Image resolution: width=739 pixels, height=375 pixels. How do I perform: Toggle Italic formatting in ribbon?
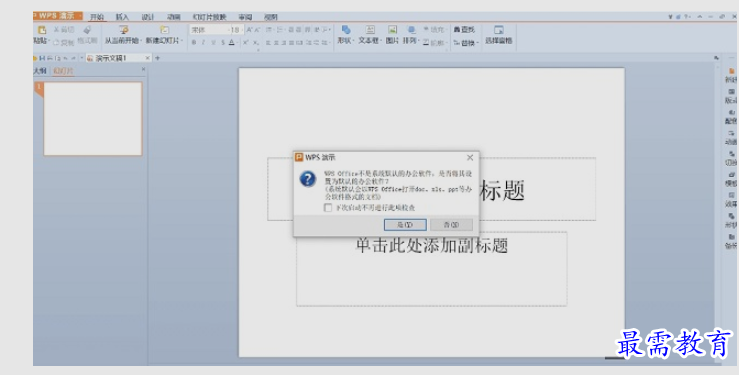coord(203,42)
